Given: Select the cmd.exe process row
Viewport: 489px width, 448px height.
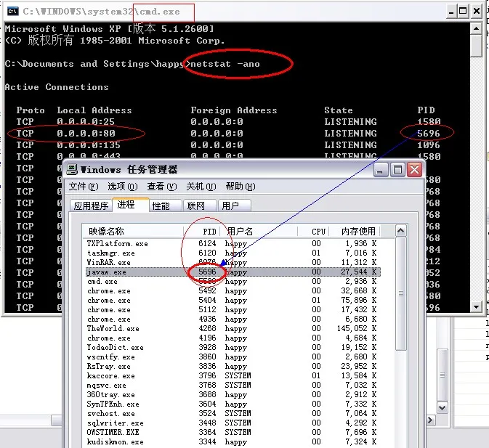Looking at the screenshot, I should click(233, 281).
